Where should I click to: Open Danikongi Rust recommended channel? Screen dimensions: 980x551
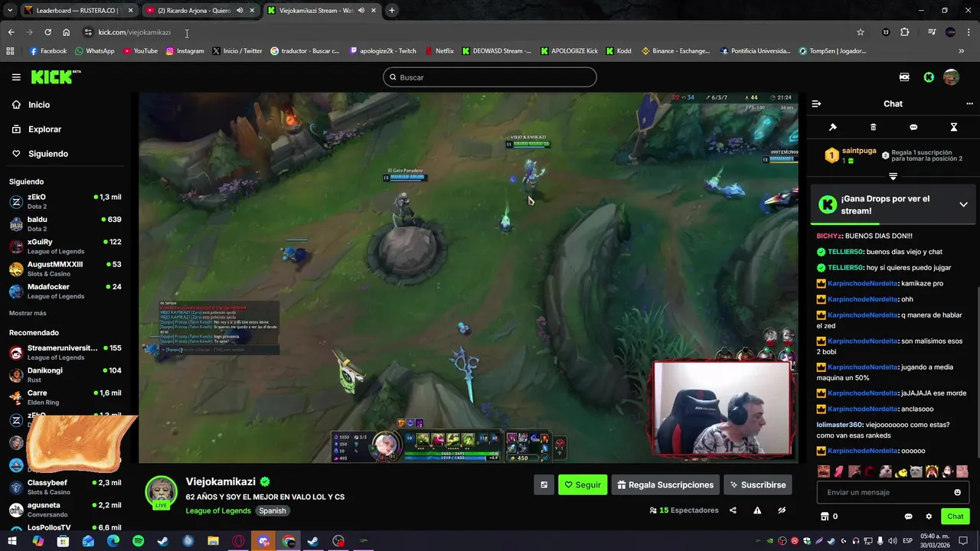(65, 374)
